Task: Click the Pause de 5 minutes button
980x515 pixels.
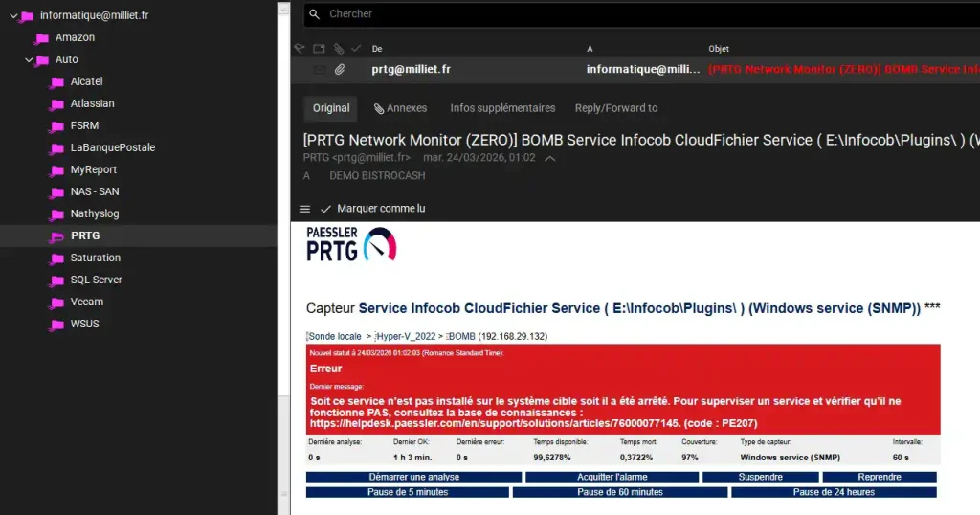Action: (x=408, y=492)
